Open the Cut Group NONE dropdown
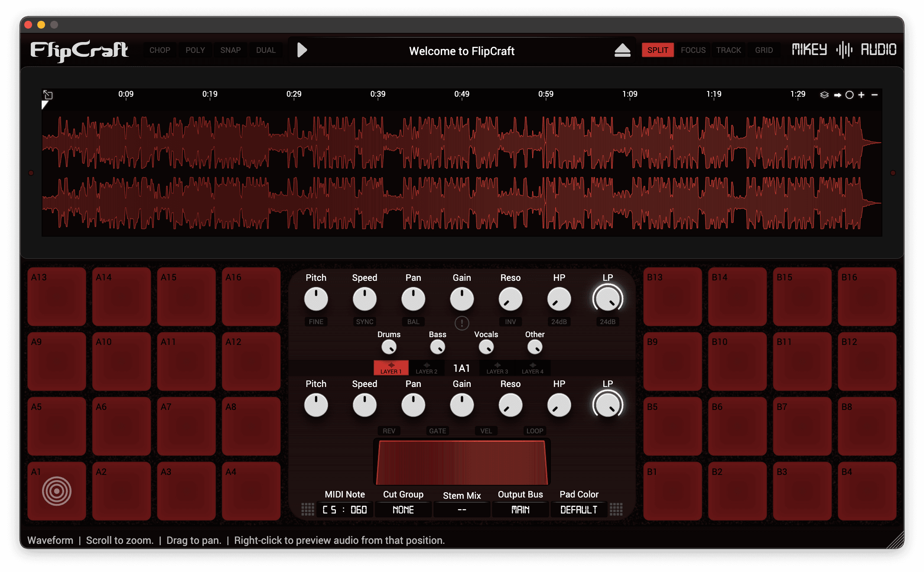The width and height of the screenshot is (924, 572). click(403, 510)
